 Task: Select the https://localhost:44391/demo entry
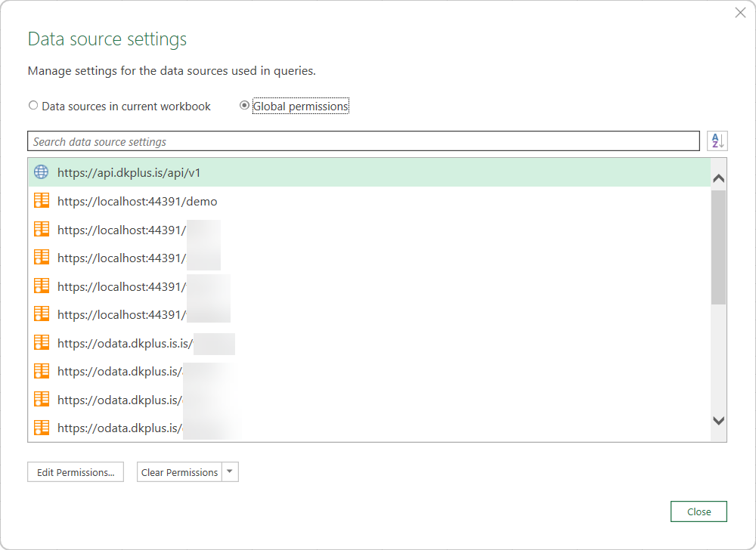click(137, 202)
